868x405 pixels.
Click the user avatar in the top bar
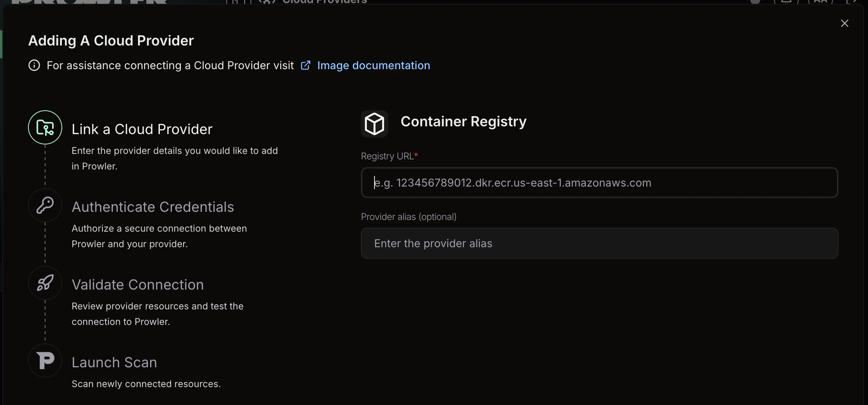point(756,2)
